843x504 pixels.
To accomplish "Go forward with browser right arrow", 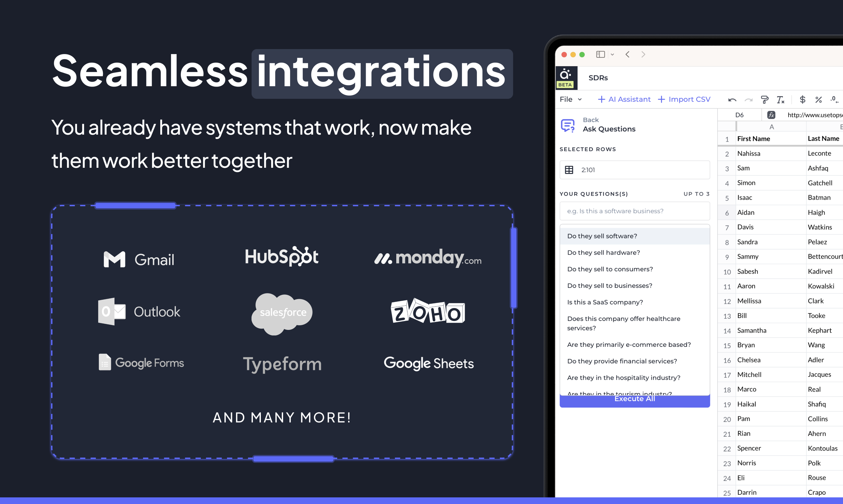I will pyautogui.click(x=643, y=54).
